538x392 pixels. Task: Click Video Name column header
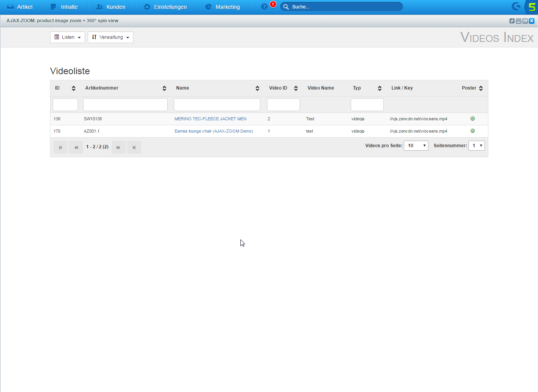click(321, 88)
